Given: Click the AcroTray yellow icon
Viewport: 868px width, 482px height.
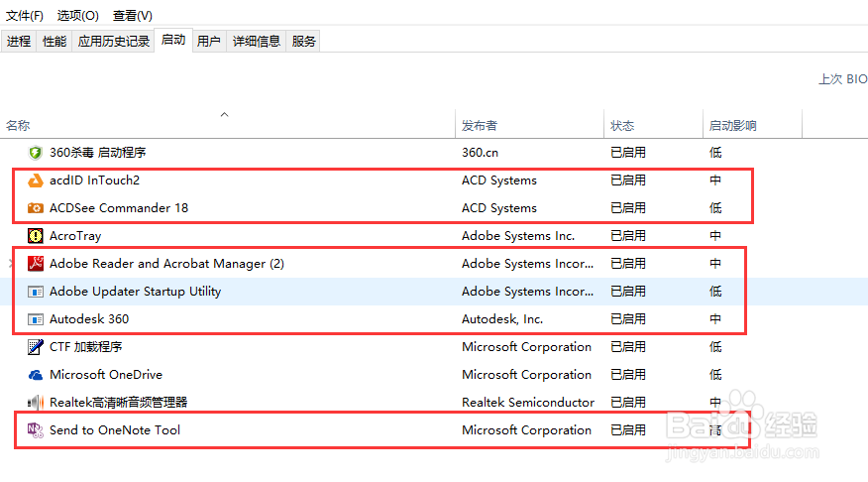Looking at the screenshot, I should (x=36, y=236).
